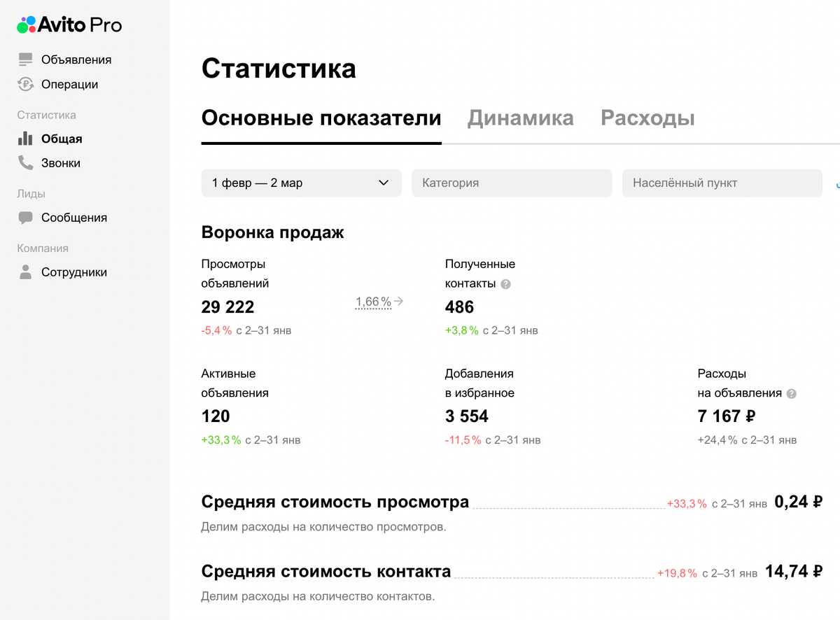Click the +19,8% contact cost change
The height and width of the screenshot is (620, 840).
(677, 573)
